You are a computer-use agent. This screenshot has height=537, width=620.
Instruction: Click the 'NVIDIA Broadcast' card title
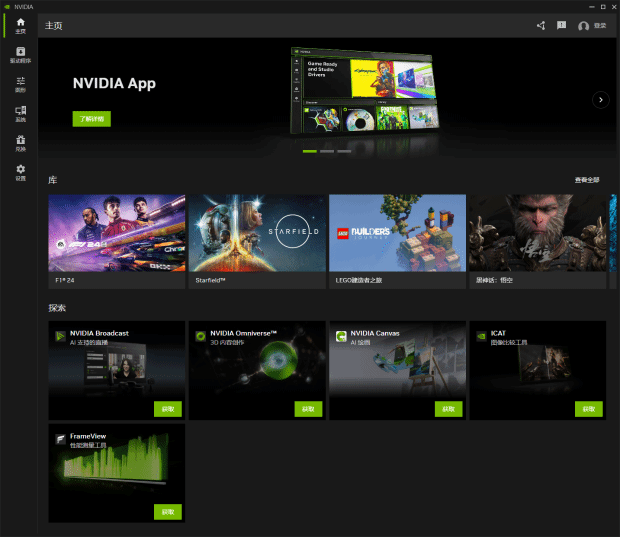click(99, 333)
